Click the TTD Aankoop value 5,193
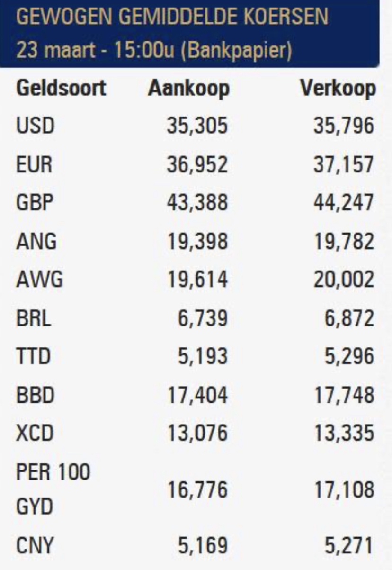392x570 pixels. 203,357
